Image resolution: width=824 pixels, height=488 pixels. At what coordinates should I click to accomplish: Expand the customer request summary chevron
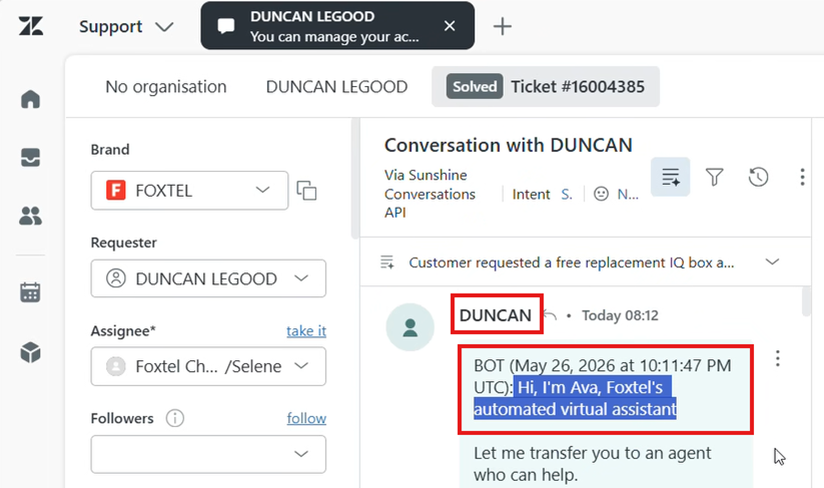click(x=772, y=262)
